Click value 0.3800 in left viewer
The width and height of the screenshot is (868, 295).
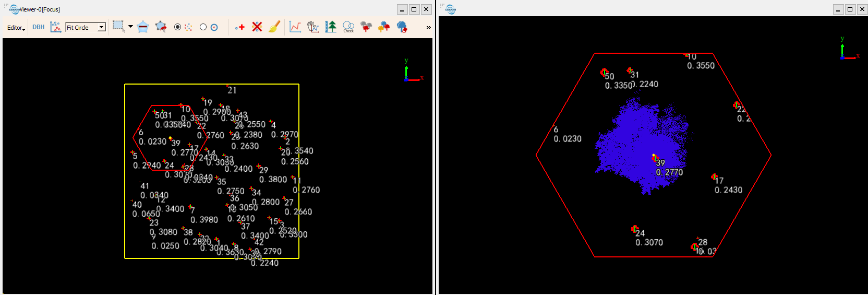[273, 180]
